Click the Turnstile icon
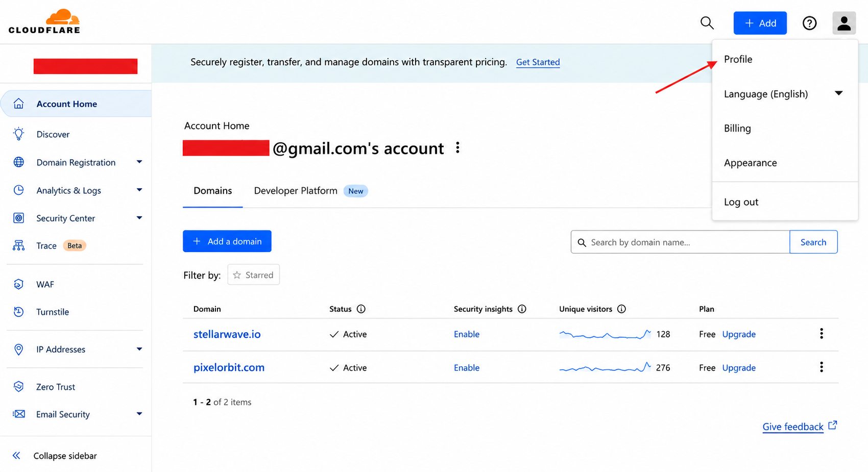 19,312
